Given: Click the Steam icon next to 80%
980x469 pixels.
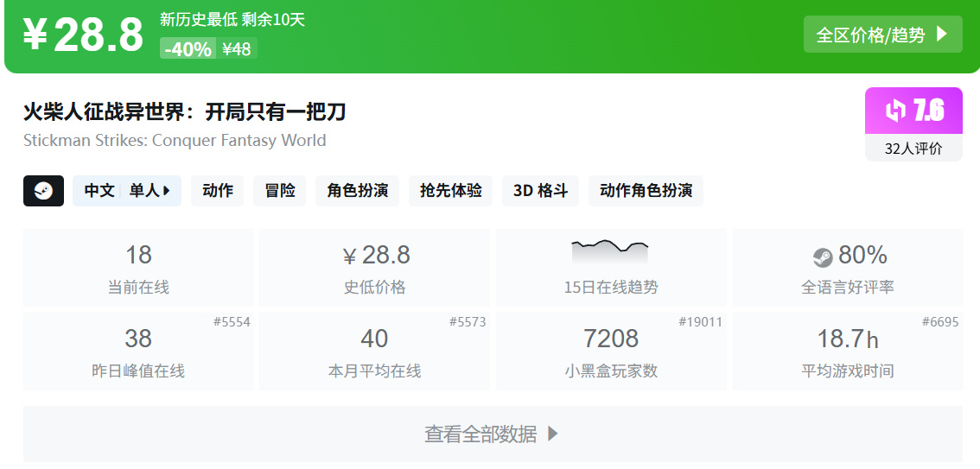Looking at the screenshot, I should click(x=823, y=257).
